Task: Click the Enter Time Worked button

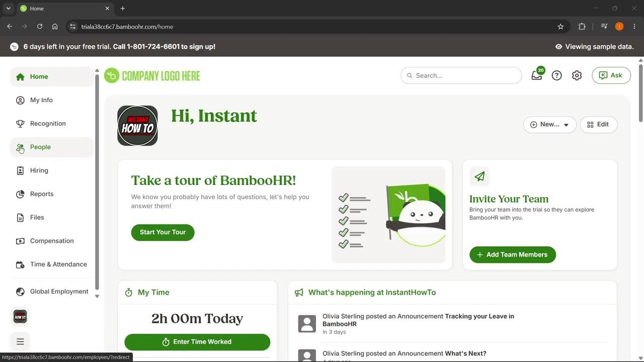Action: pyautogui.click(x=197, y=342)
